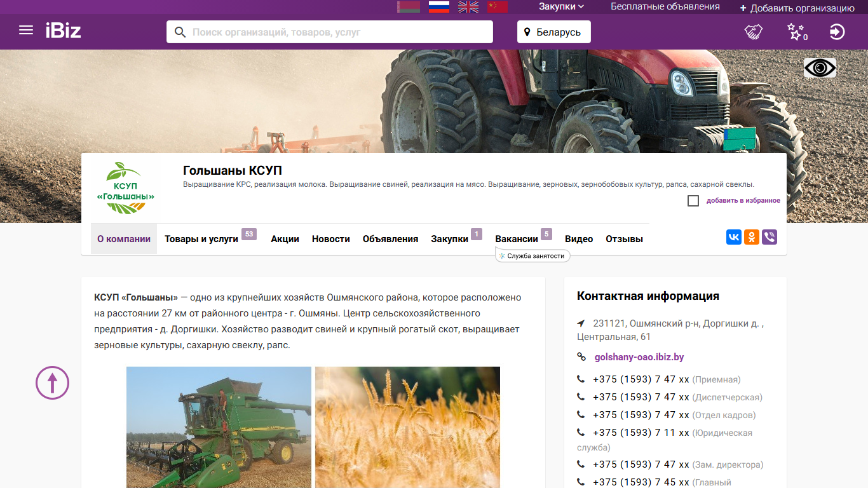Click the Приемная phone number
The height and width of the screenshot is (488, 868).
coord(641,379)
